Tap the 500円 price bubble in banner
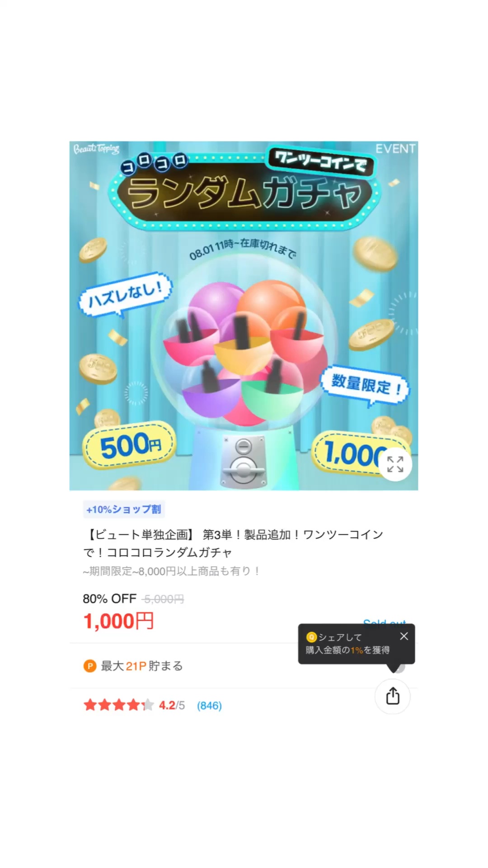488x868 pixels. point(130,445)
